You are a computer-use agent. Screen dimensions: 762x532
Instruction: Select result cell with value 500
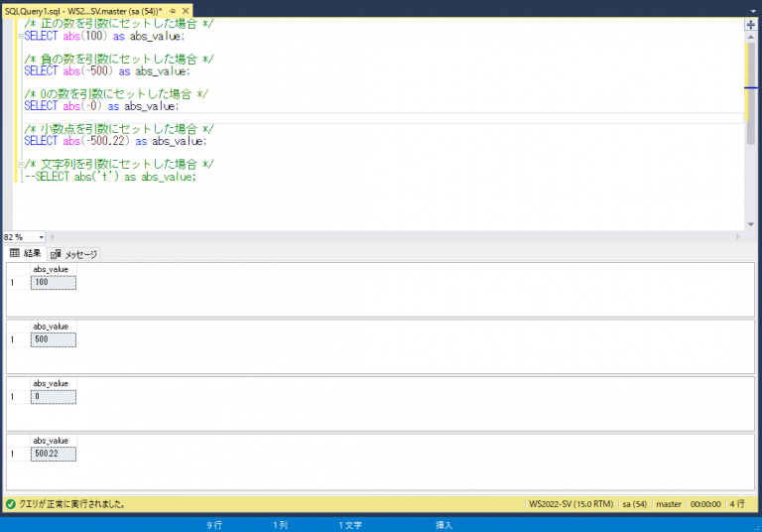(54, 339)
